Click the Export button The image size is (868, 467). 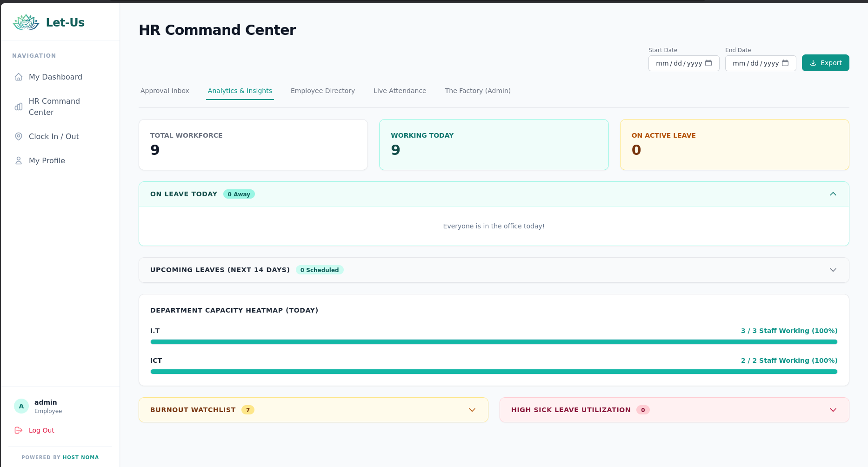point(826,63)
